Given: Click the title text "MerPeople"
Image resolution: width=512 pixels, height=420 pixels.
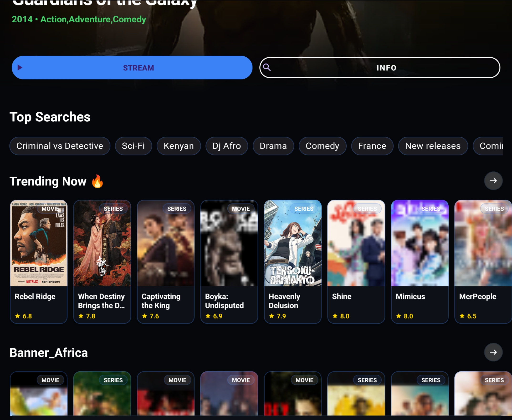Looking at the screenshot, I should tap(478, 296).
